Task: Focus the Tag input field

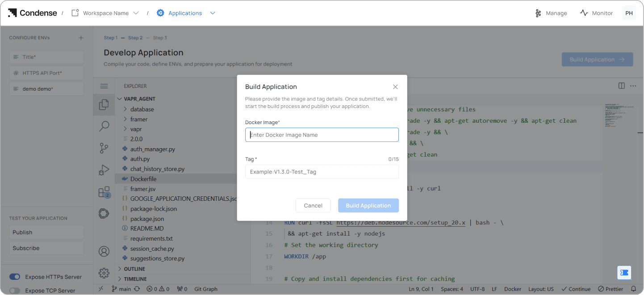Action: tap(322, 172)
